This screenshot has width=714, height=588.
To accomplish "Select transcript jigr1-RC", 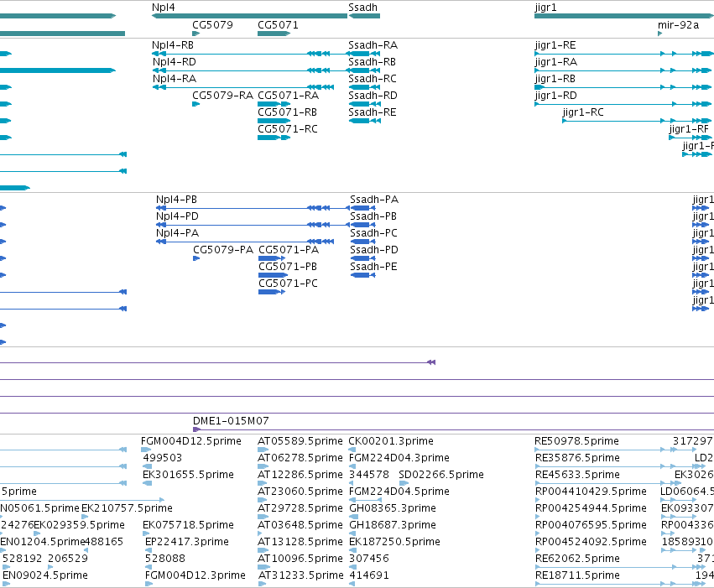I will [x=583, y=112].
